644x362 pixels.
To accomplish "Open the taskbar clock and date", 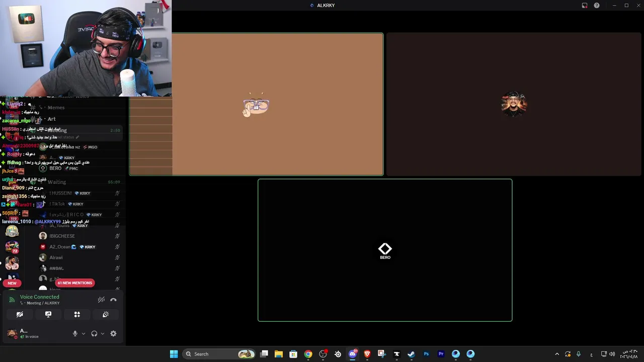I will pyautogui.click(x=629, y=354).
